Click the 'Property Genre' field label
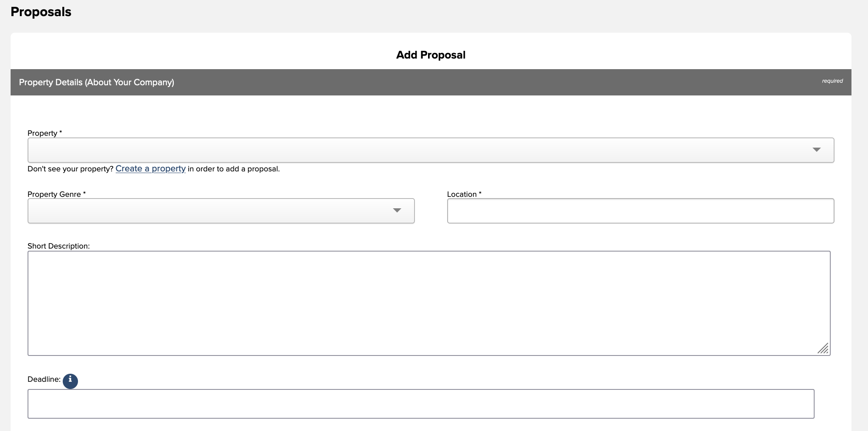This screenshot has height=431, width=868. point(56,194)
